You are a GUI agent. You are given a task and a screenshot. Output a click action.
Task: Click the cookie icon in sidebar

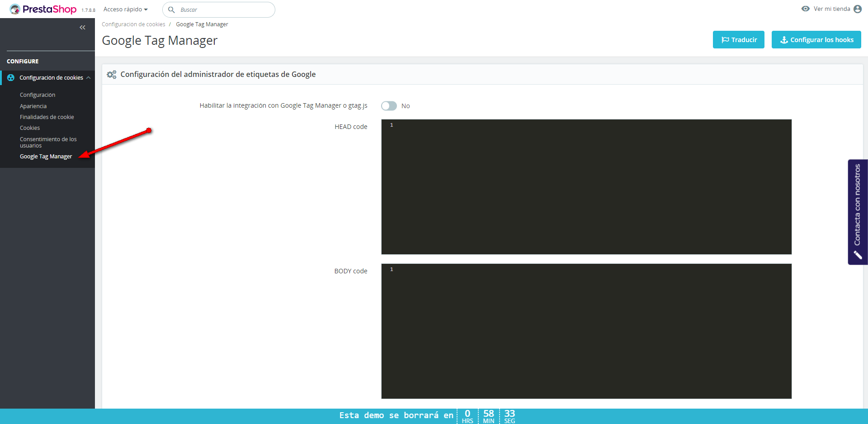tap(11, 78)
